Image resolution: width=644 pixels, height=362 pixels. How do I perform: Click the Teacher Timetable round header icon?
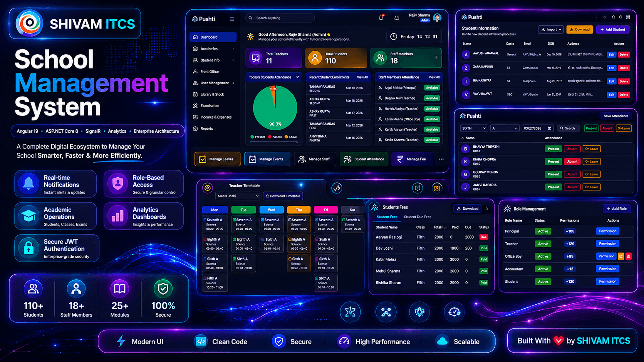[x=208, y=188]
